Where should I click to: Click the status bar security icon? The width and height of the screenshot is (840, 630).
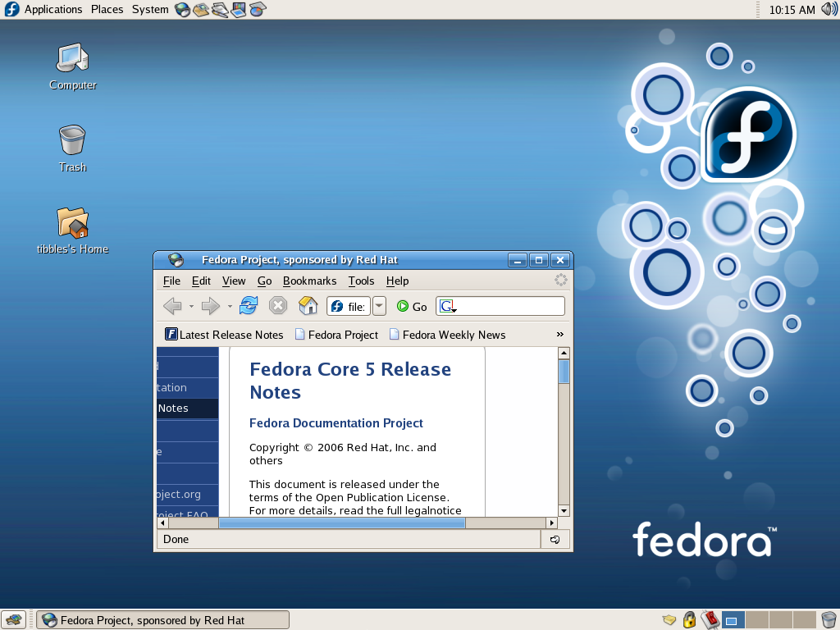click(555, 540)
